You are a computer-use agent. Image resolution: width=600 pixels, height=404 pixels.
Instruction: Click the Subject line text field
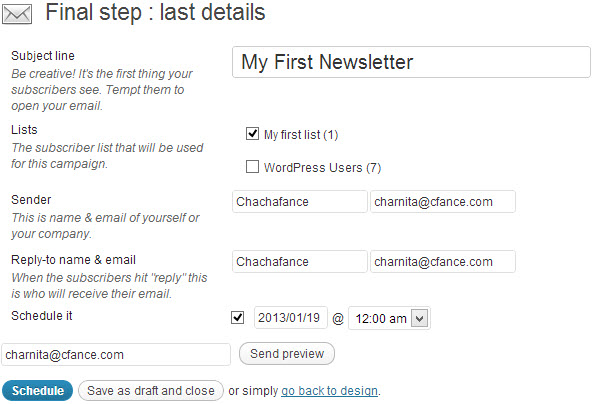coord(410,62)
